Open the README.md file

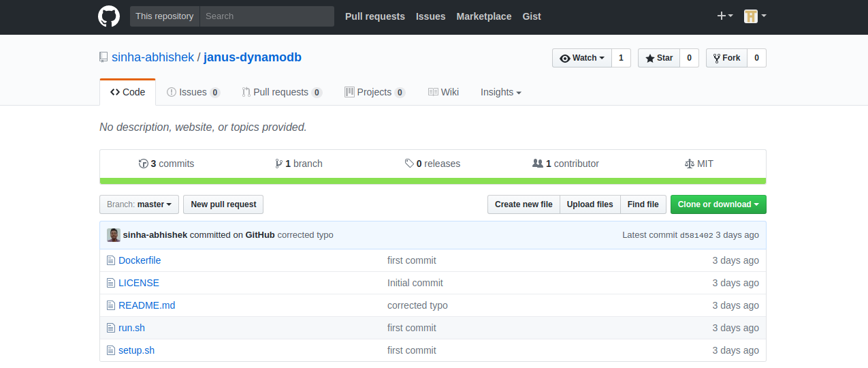[147, 305]
